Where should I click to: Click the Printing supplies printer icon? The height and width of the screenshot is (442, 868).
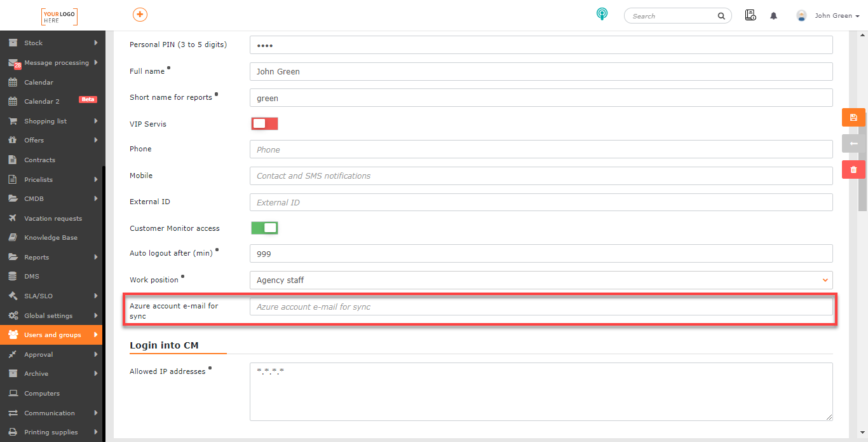pos(13,432)
